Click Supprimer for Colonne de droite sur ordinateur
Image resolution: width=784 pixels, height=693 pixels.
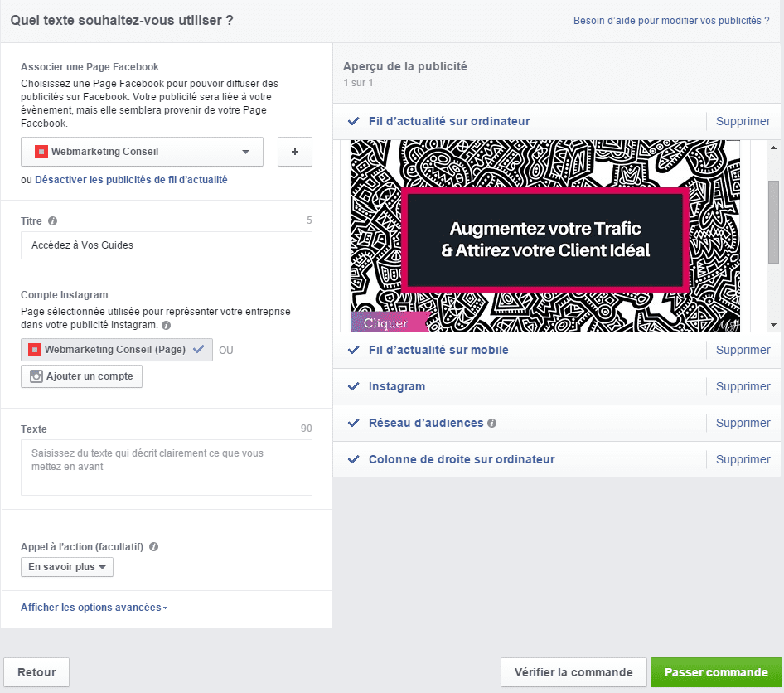tap(743, 459)
